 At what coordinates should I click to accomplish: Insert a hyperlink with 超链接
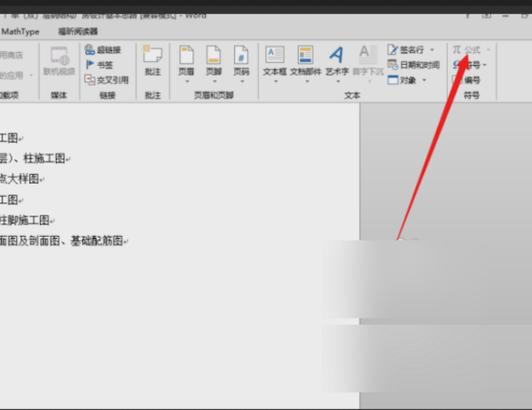(103, 50)
